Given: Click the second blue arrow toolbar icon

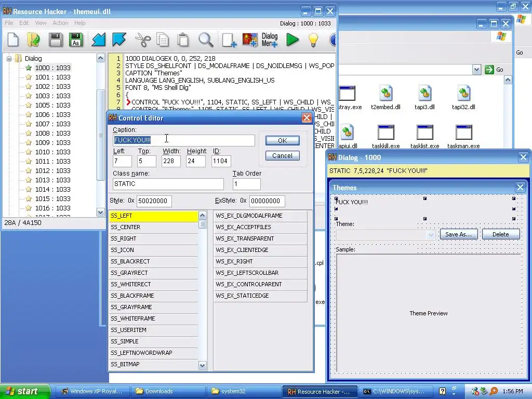Looking at the screenshot, I should coord(119,39).
